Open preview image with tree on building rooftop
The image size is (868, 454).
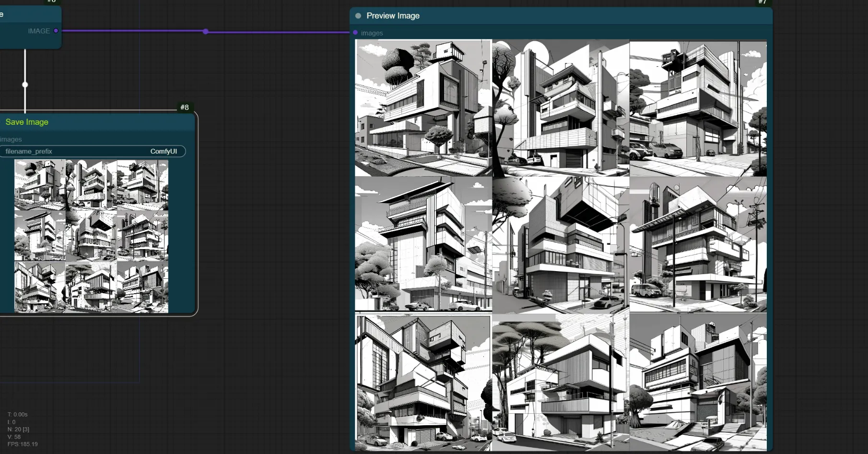coord(423,108)
